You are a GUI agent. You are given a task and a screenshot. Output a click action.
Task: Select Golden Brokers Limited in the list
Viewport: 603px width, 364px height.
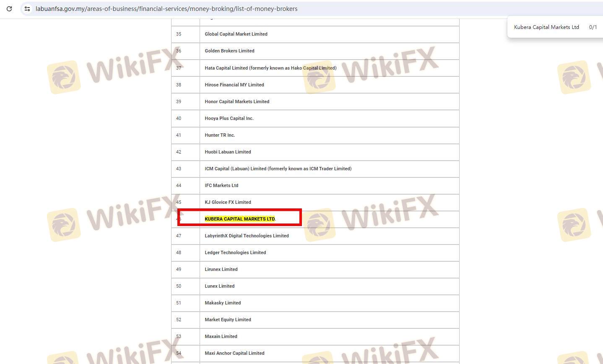(x=229, y=51)
